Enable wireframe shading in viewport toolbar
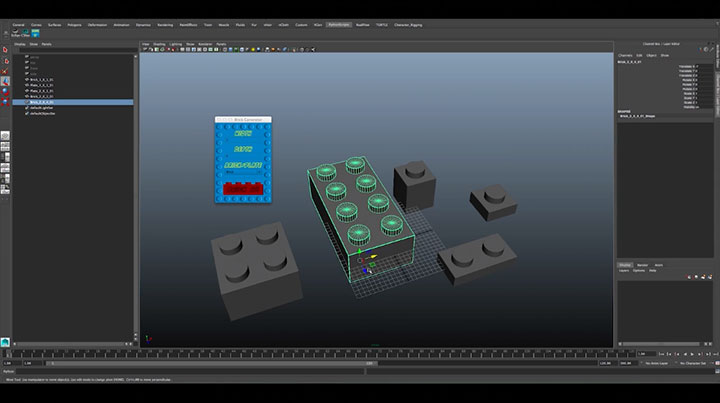 point(225,49)
